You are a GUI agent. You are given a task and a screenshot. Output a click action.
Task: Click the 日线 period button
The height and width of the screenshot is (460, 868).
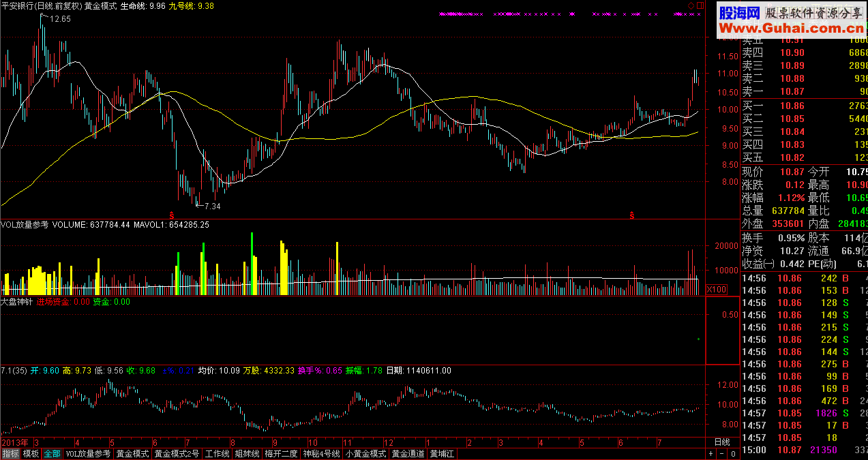click(x=721, y=442)
